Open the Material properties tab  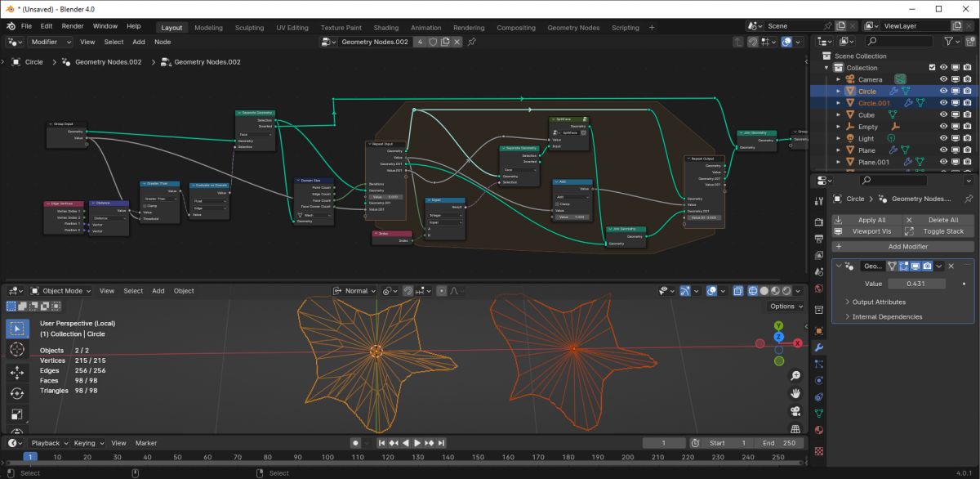[819, 430]
